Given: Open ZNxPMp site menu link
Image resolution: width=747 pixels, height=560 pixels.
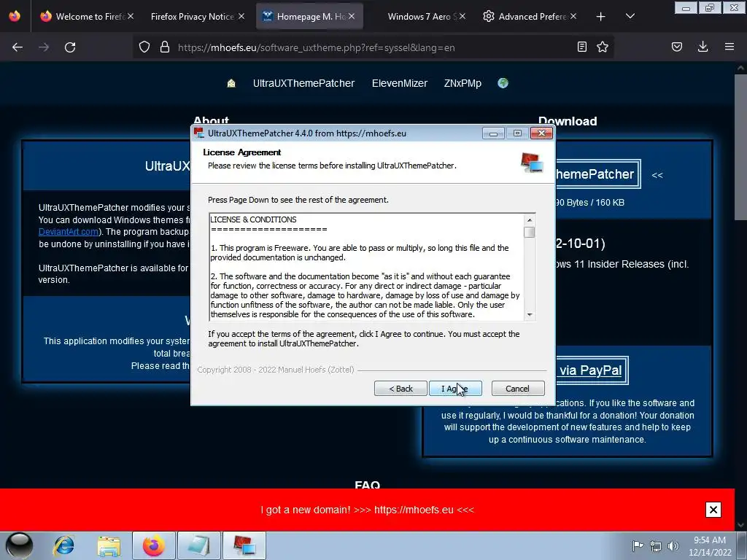Looking at the screenshot, I should pos(462,83).
